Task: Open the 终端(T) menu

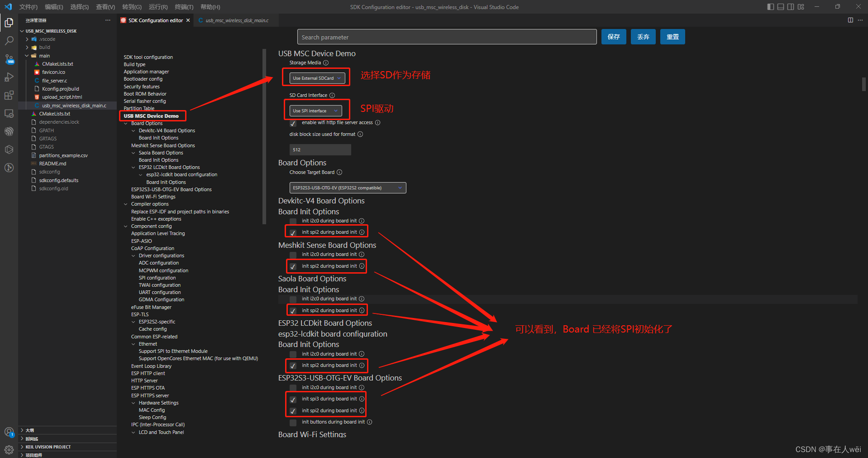Action: pos(184,7)
